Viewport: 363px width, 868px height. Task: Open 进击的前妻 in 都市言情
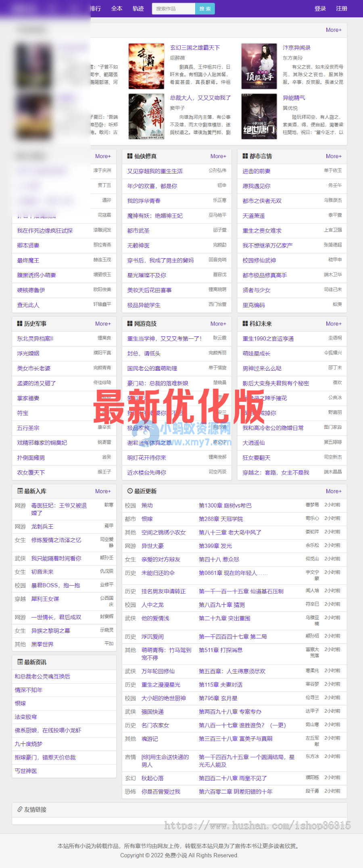coord(257,171)
